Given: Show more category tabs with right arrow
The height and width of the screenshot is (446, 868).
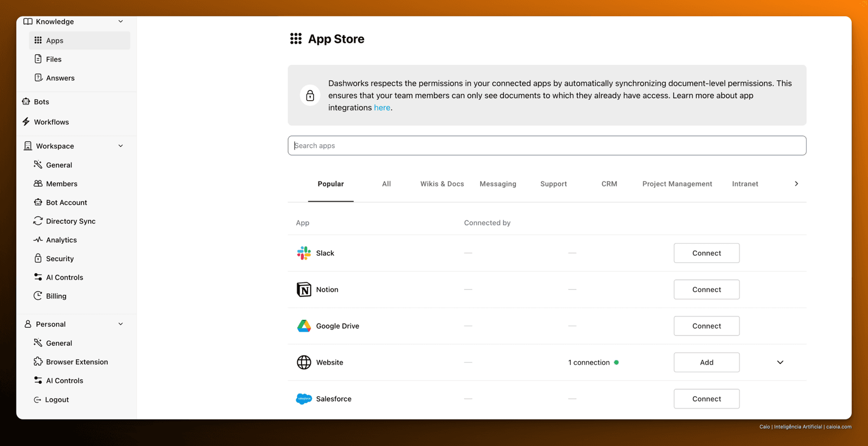Looking at the screenshot, I should [796, 184].
